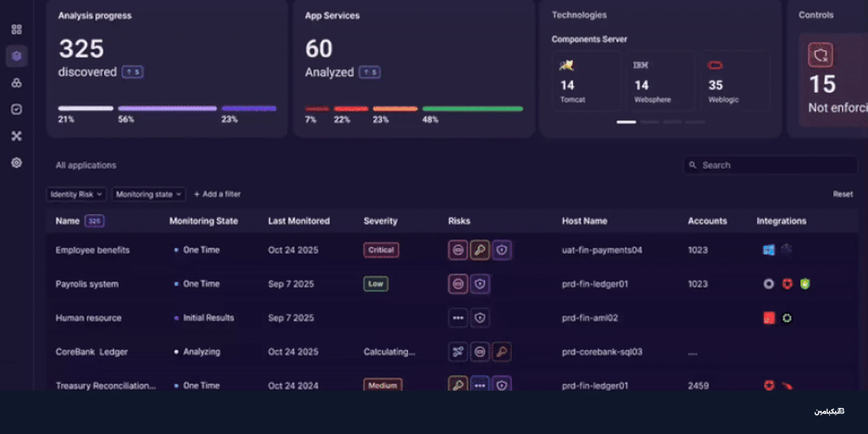The height and width of the screenshot is (434, 868).
Task: Click the Windows integration icon for Employee benefits
Action: [x=768, y=250]
